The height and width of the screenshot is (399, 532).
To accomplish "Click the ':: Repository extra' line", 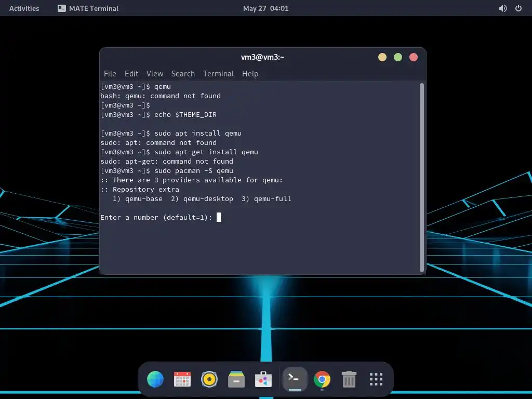I will click(140, 189).
